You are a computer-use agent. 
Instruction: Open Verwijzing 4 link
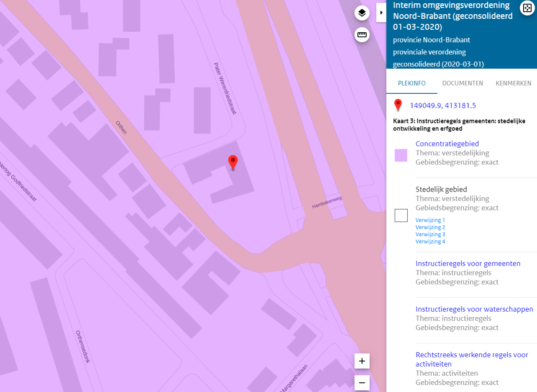(x=430, y=241)
